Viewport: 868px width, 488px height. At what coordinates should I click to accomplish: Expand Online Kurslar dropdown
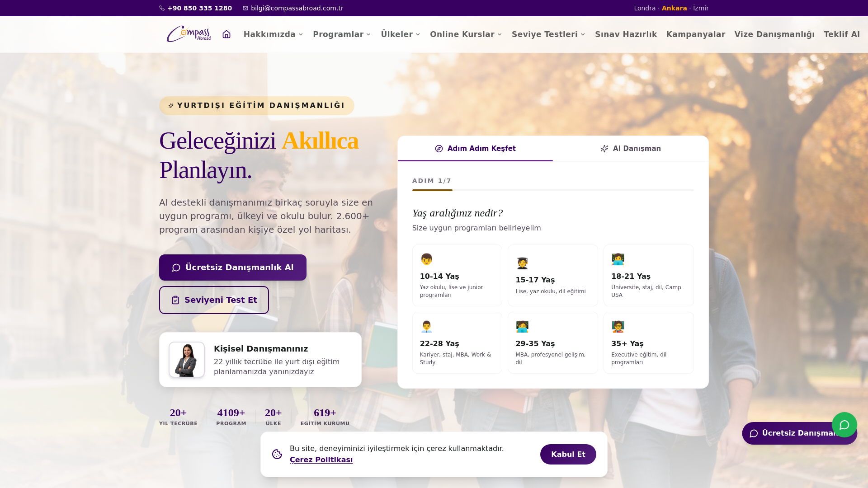pyautogui.click(x=466, y=34)
